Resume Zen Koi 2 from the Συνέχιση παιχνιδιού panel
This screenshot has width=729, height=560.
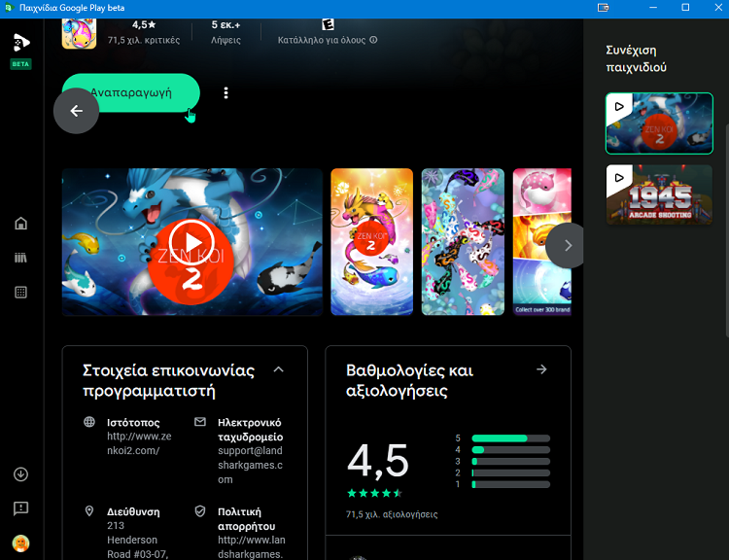click(x=659, y=123)
